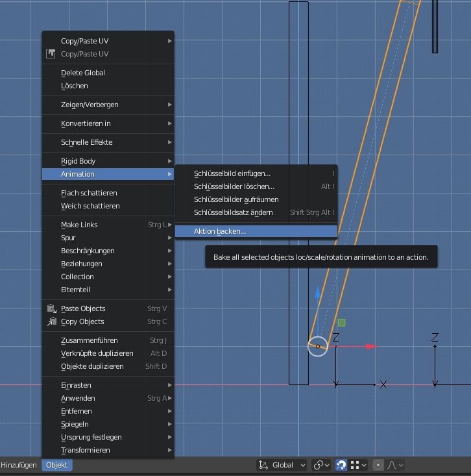This screenshot has width=471, height=476.
Task: Click the Copy Objects icon
Action: pos(52,321)
